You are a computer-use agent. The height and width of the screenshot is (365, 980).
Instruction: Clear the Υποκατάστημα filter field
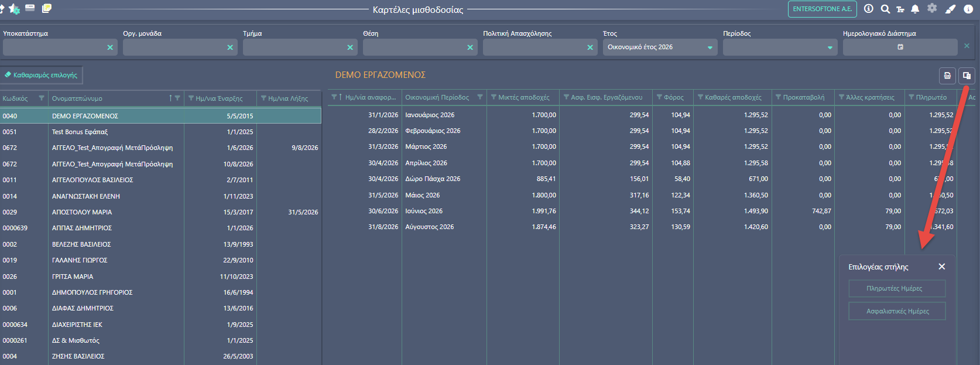(110, 47)
